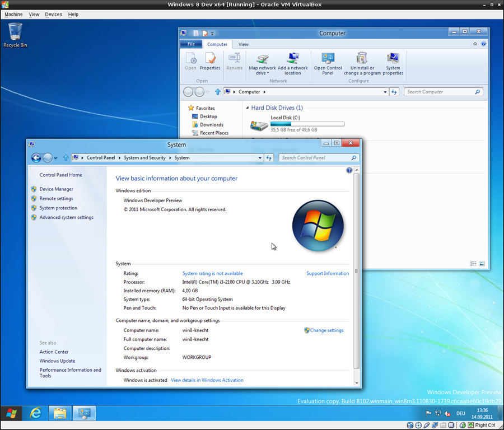
Task: Click Uninstall or change a program icon
Action: click(362, 64)
